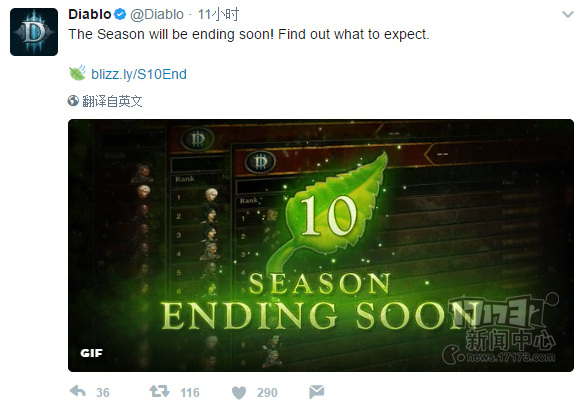The image size is (583, 409).
Task: Click the tweet text about Season ending
Action: [249, 35]
